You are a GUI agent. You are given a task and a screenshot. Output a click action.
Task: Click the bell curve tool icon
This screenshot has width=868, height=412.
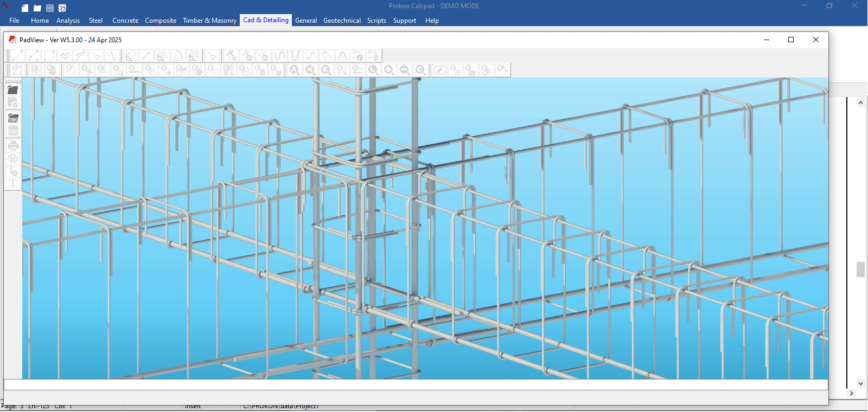pos(342,56)
